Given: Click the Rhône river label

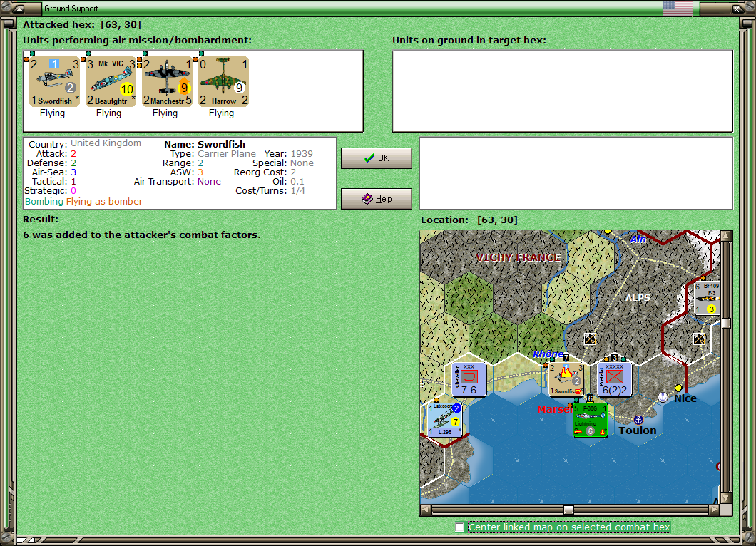Looking at the screenshot, I should (548, 354).
